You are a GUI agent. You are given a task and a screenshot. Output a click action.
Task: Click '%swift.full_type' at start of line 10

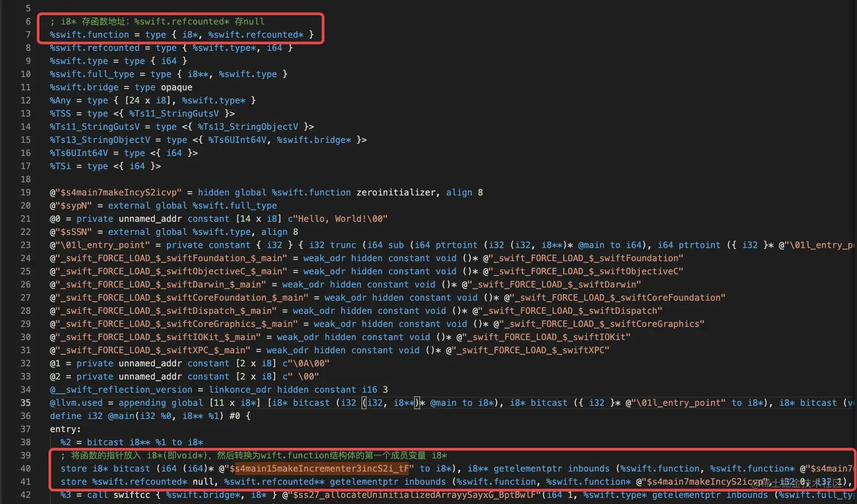click(92, 74)
